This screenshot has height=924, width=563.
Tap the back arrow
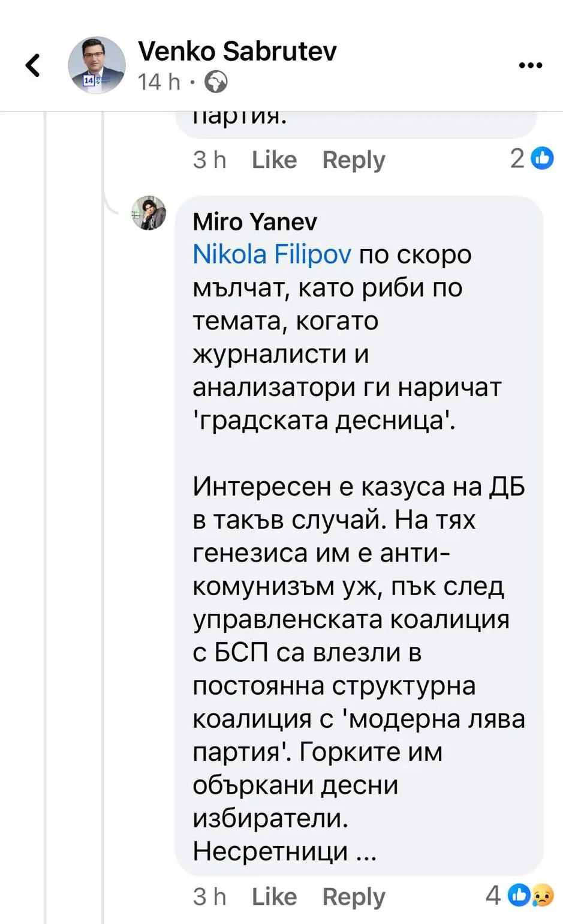tap(33, 65)
